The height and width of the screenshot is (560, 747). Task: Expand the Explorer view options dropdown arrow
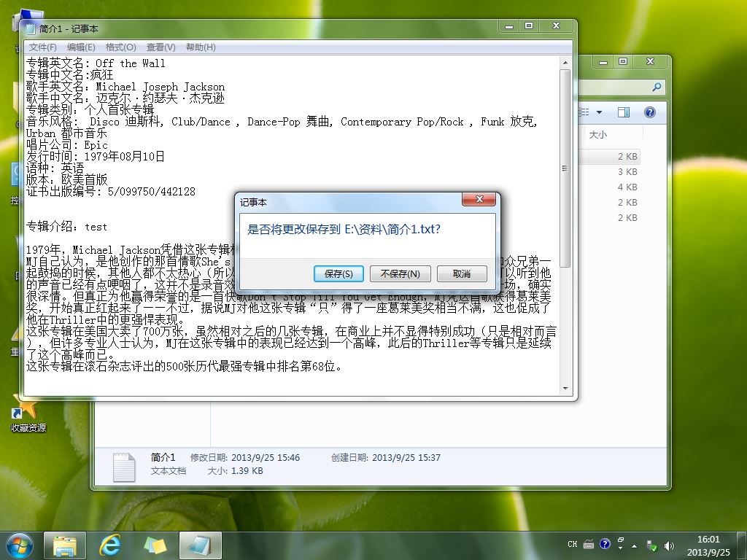coord(600,112)
